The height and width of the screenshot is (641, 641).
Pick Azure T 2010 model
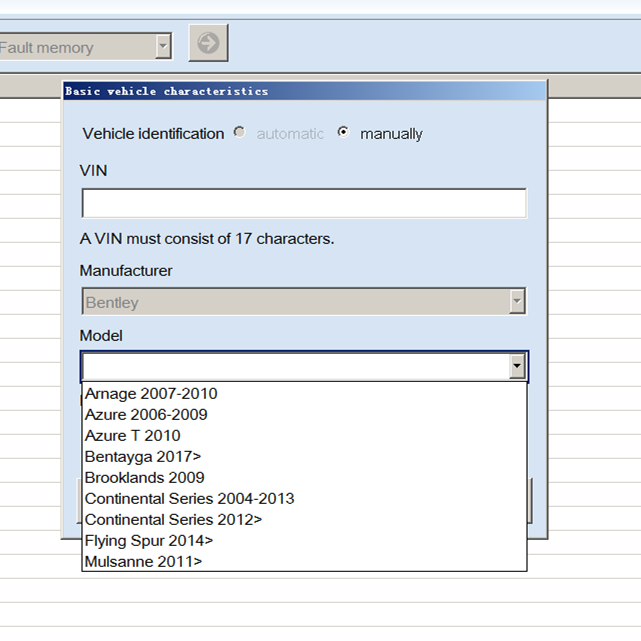[x=304, y=436]
